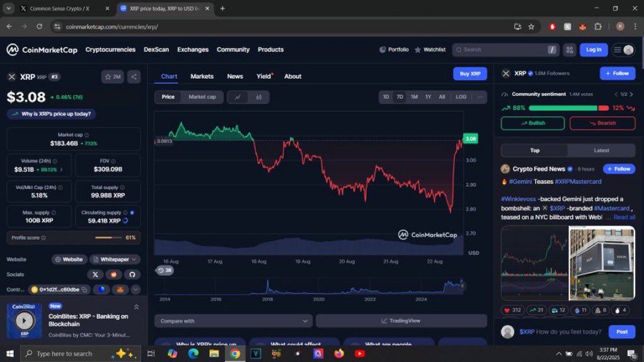Open Firefox in taskbar

click(339, 353)
